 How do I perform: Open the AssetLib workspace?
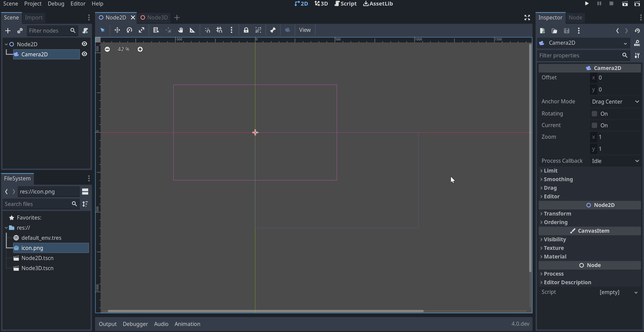(378, 4)
